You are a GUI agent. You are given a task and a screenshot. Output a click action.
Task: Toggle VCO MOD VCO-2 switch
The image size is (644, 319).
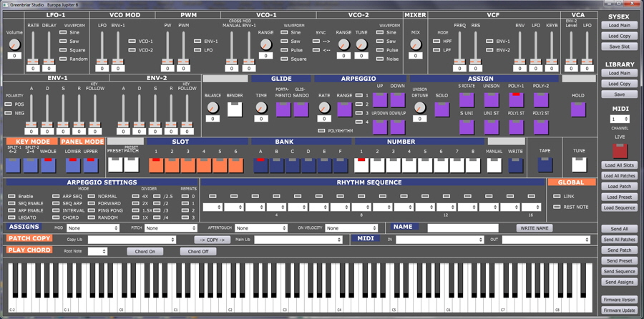tap(132, 50)
